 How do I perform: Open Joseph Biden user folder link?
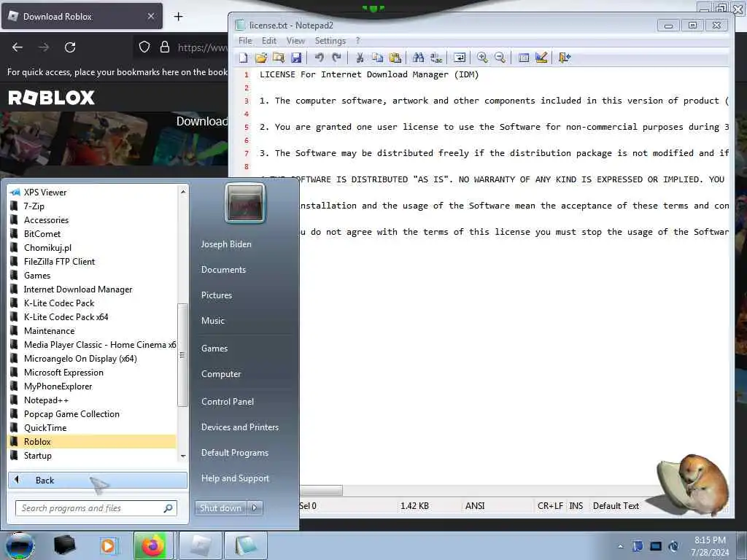click(226, 244)
